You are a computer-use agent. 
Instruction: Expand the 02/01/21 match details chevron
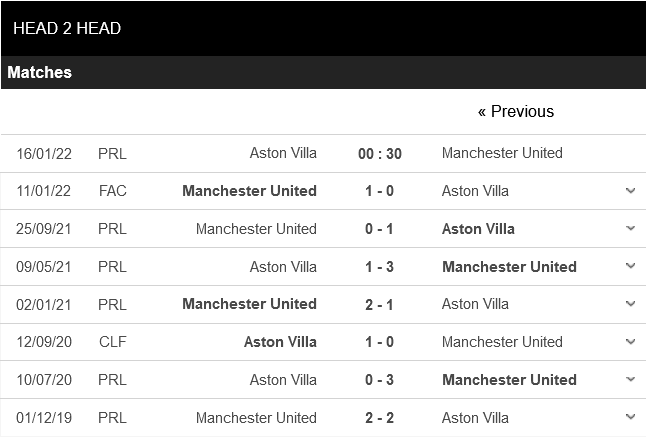click(630, 304)
